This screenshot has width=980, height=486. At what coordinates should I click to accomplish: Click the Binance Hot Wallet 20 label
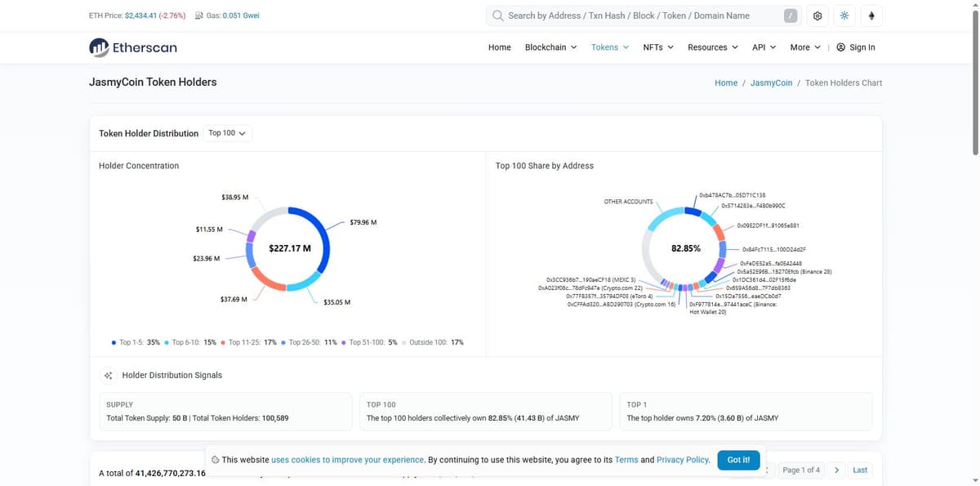[x=733, y=308]
